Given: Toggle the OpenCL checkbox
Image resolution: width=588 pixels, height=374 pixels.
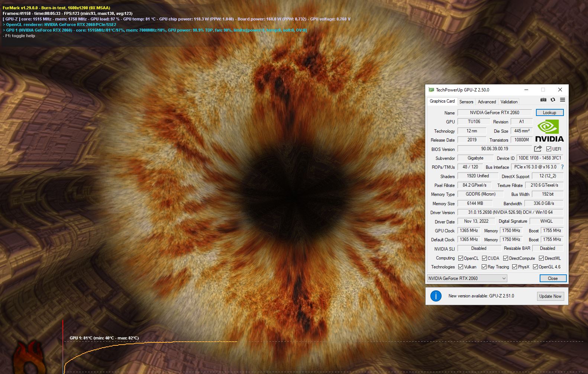Looking at the screenshot, I should (x=461, y=258).
